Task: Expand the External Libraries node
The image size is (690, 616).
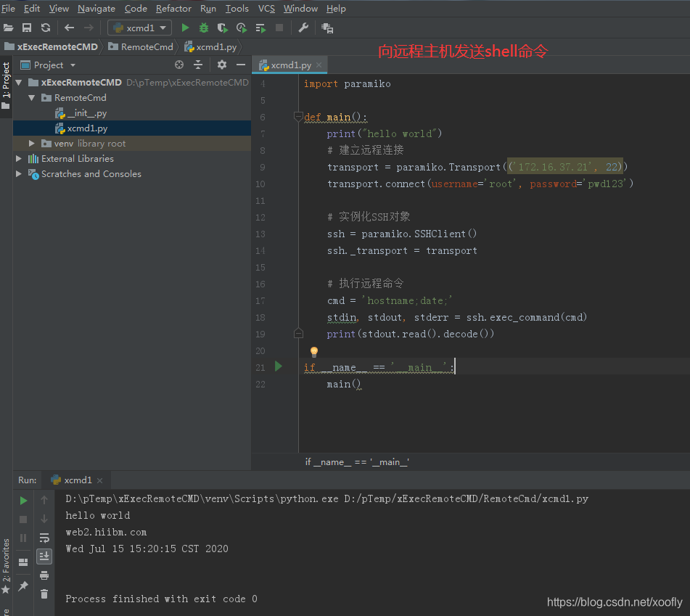Action: (20, 158)
